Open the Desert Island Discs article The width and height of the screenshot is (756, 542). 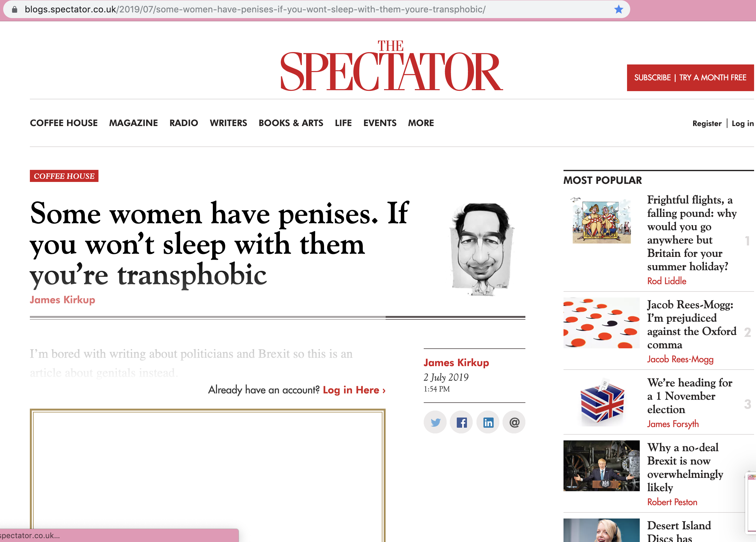(x=679, y=531)
